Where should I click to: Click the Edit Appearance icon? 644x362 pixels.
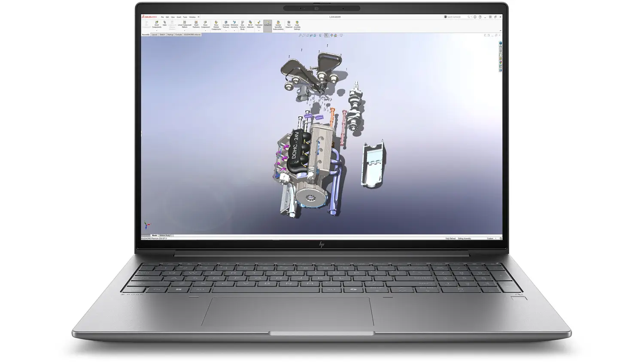[x=331, y=35]
